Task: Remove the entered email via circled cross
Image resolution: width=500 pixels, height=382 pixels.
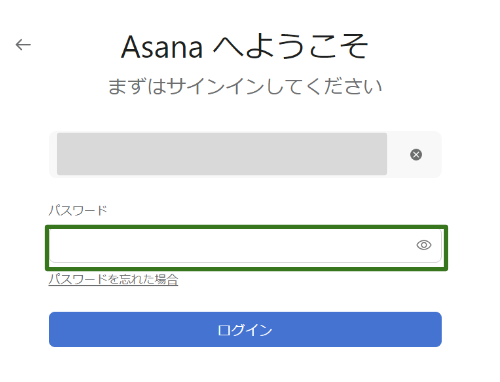Action: tap(416, 155)
